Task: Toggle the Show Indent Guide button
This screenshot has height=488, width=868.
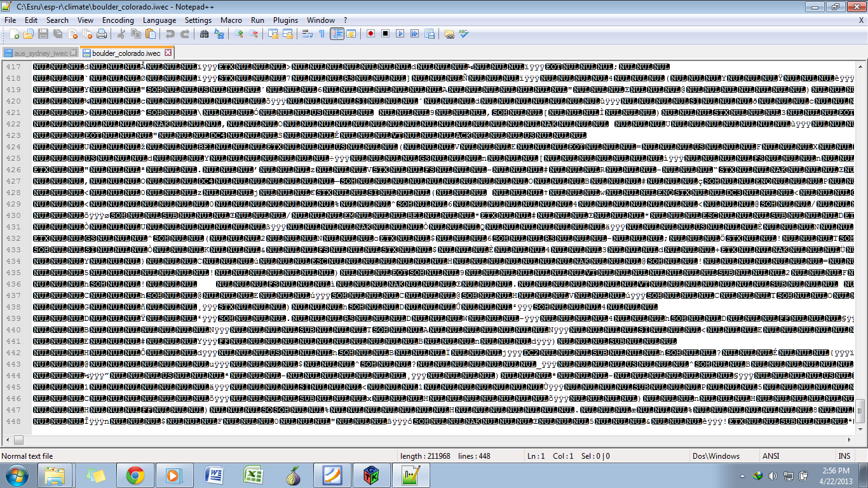Action: point(337,34)
